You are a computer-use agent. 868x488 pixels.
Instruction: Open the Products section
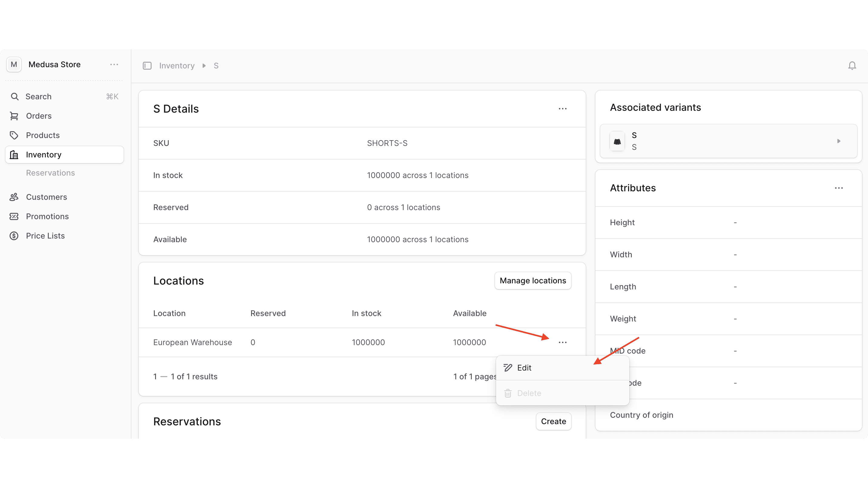pos(43,135)
